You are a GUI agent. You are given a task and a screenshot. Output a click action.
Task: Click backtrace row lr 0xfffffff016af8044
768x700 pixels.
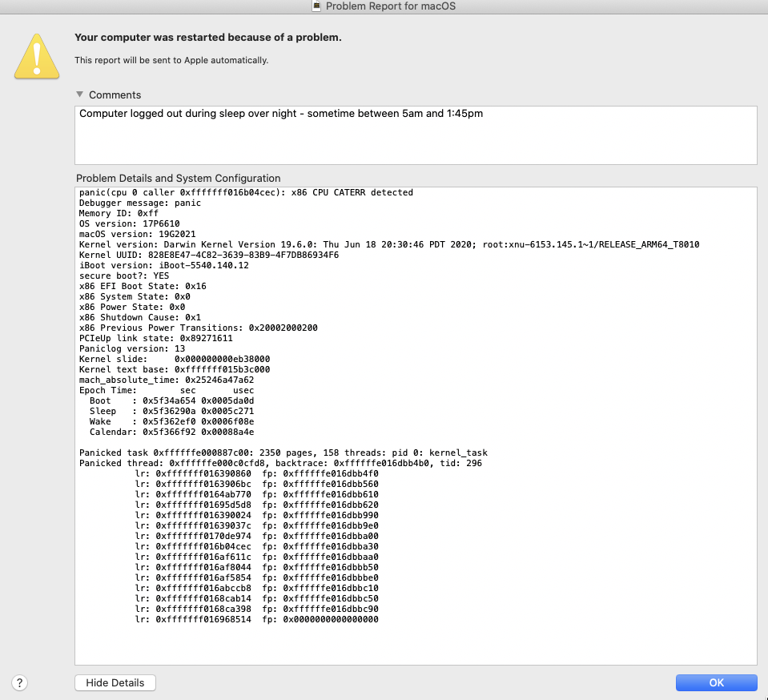click(256, 567)
